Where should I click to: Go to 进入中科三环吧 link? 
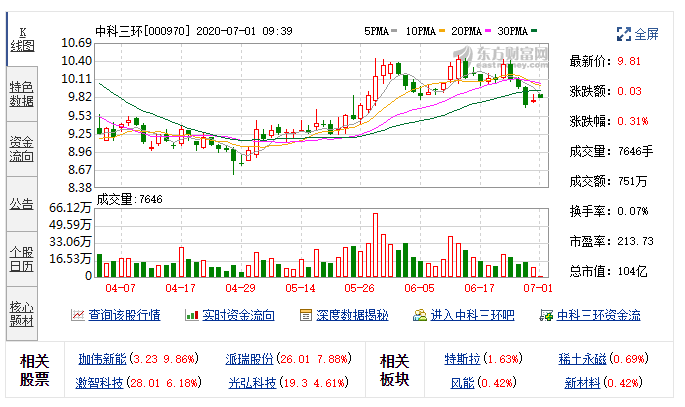473,315
